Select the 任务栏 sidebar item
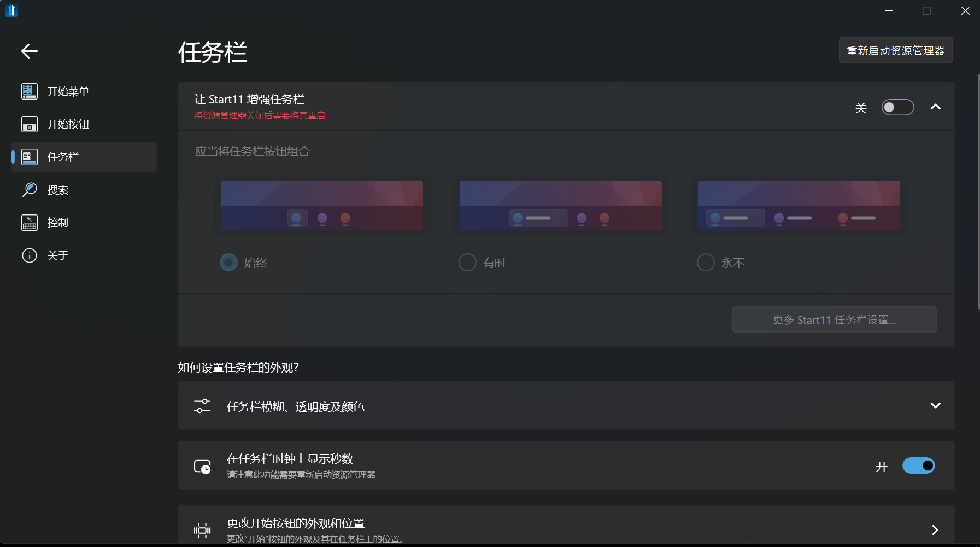This screenshot has width=980, height=547. 84,157
